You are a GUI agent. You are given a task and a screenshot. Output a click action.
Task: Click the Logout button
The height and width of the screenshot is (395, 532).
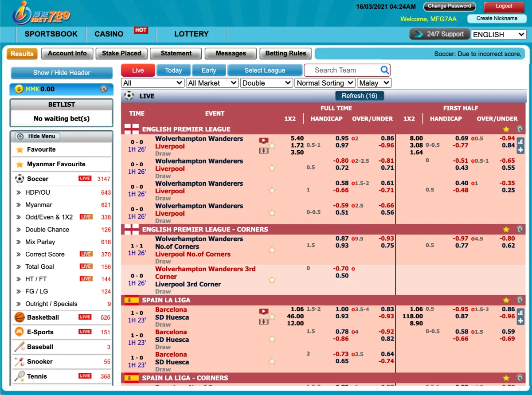tap(504, 6)
